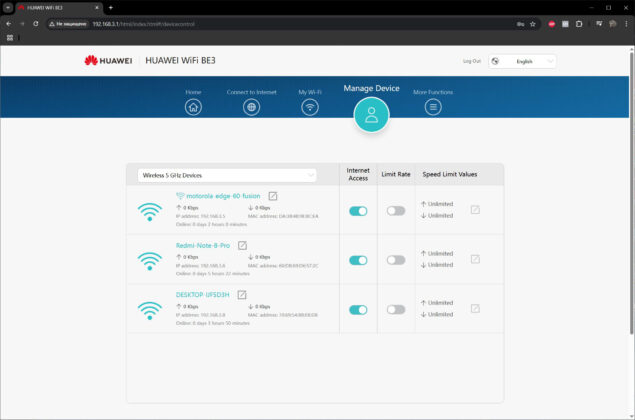This screenshot has height=420, width=635.
Task: Open the Home icon in navigation
Action: pos(193,107)
